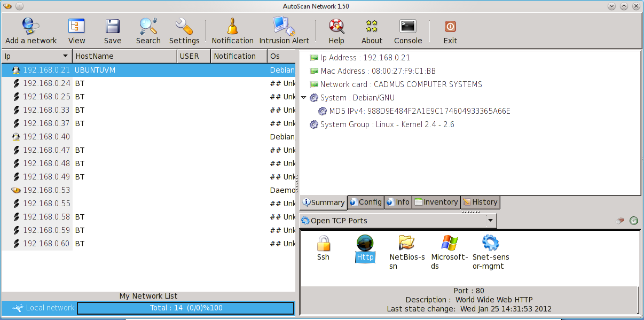Select host 192.168.0.25
This screenshot has height=320, width=644.
point(148,97)
